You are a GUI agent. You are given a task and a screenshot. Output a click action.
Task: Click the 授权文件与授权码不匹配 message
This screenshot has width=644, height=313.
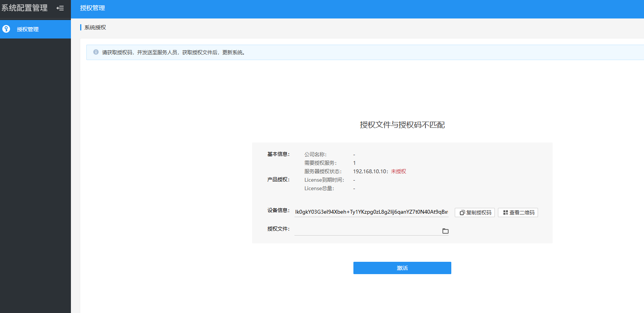402,125
